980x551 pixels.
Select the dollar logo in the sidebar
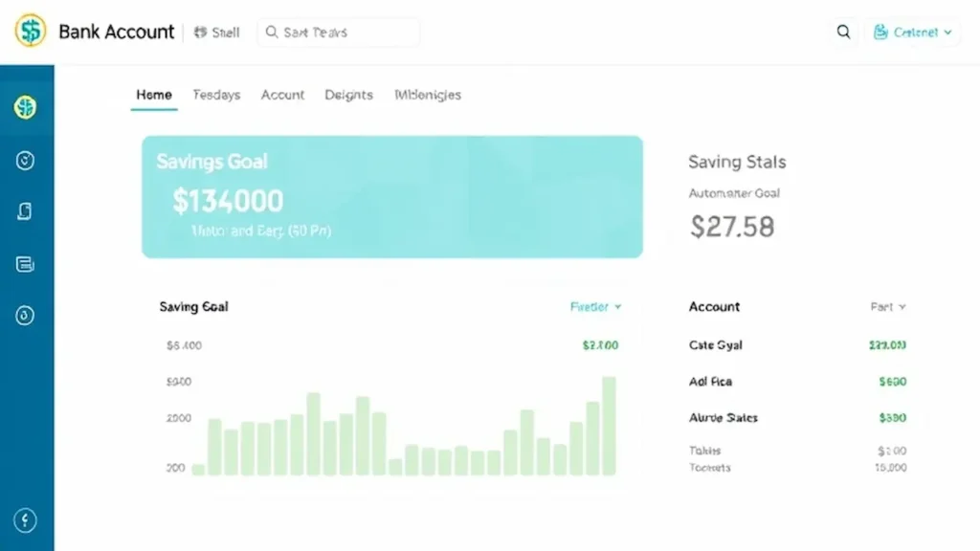pos(24,105)
